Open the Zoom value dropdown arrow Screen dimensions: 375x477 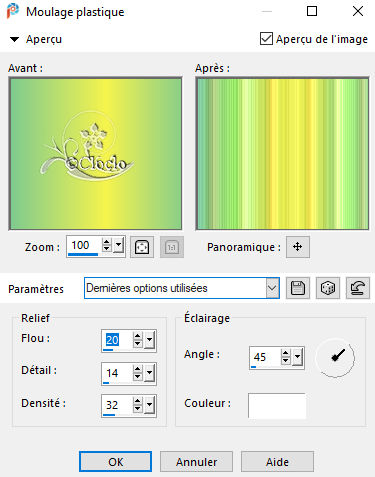pyautogui.click(x=119, y=246)
